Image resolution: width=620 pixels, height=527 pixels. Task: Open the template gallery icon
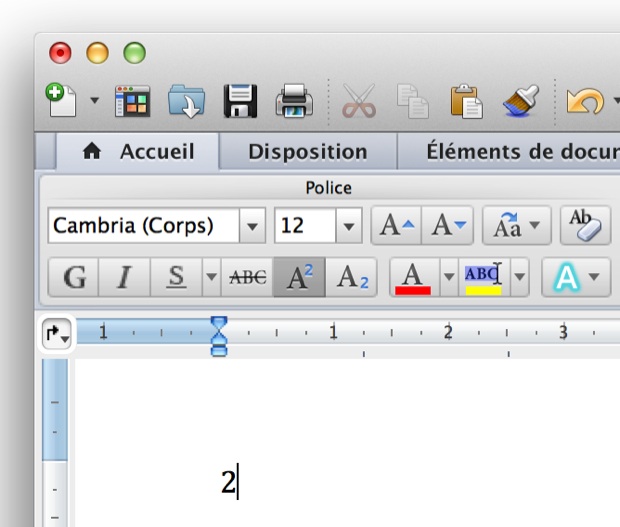[132, 100]
